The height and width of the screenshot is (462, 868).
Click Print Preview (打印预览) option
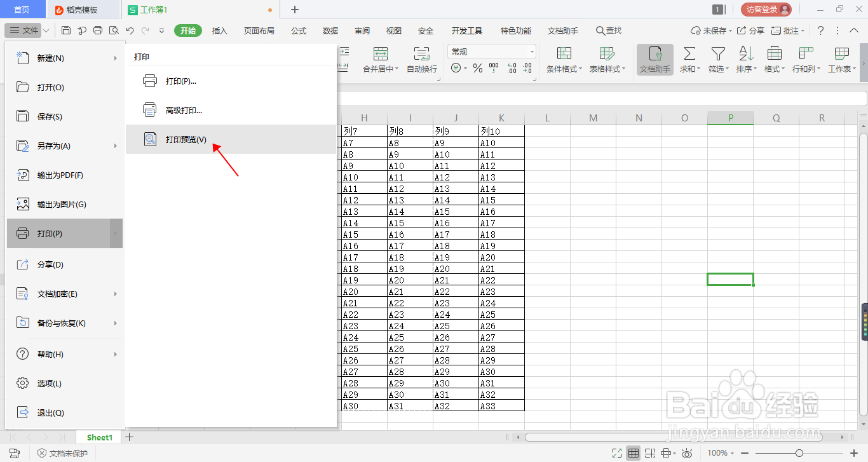click(230, 139)
